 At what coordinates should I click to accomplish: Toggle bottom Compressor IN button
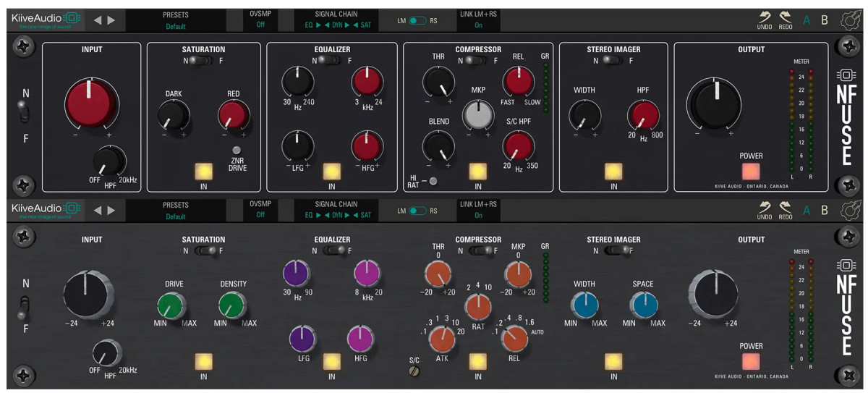tap(477, 361)
